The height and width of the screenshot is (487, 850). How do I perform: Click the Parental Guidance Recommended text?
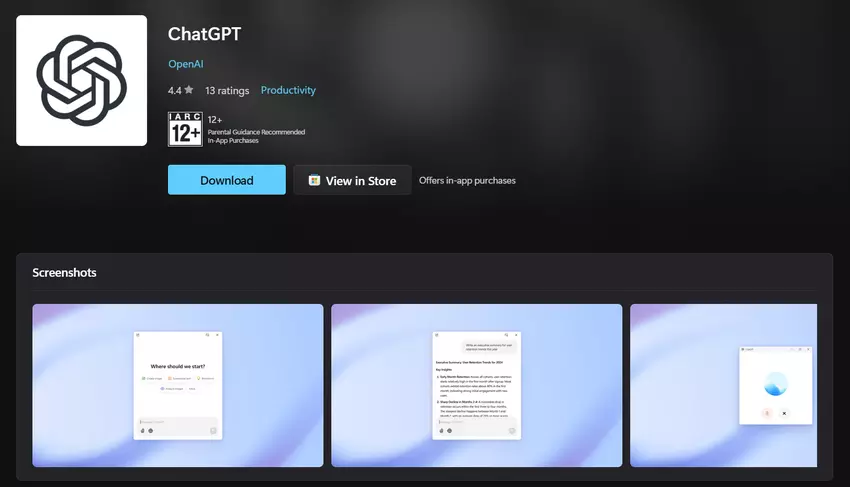(x=256, y=132)
